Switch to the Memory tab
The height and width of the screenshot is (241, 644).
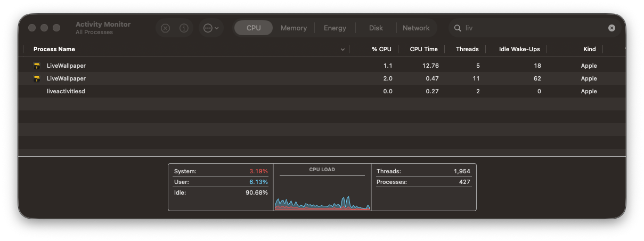[294, 28]
